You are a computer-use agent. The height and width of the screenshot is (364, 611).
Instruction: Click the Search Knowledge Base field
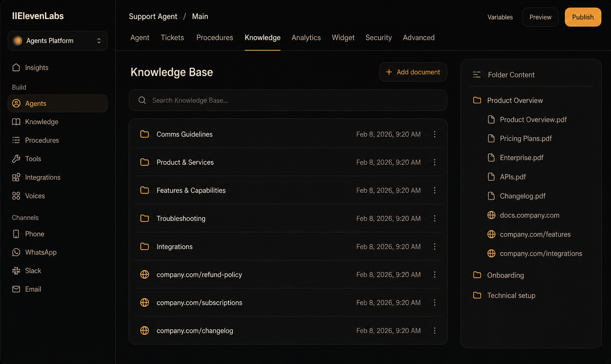pos(288,100)
